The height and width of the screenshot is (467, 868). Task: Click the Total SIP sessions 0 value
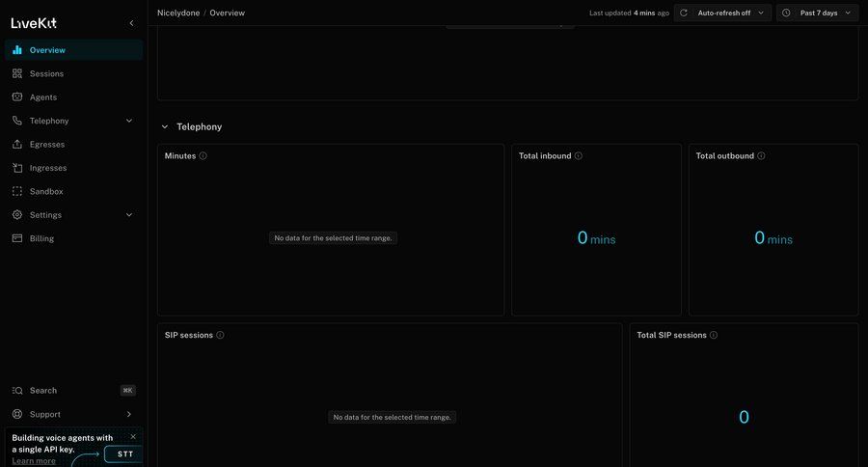pos(744,417)
